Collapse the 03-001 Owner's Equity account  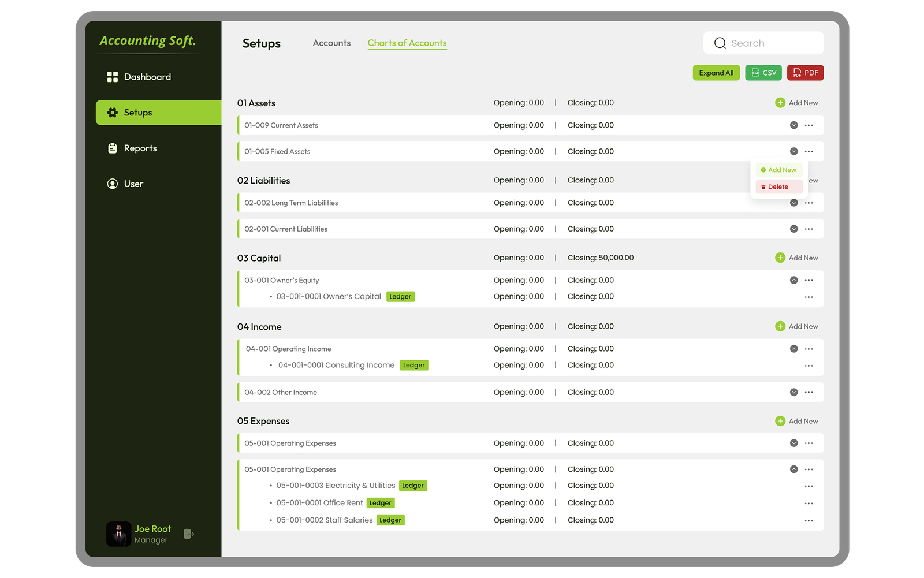coord(794,280)
